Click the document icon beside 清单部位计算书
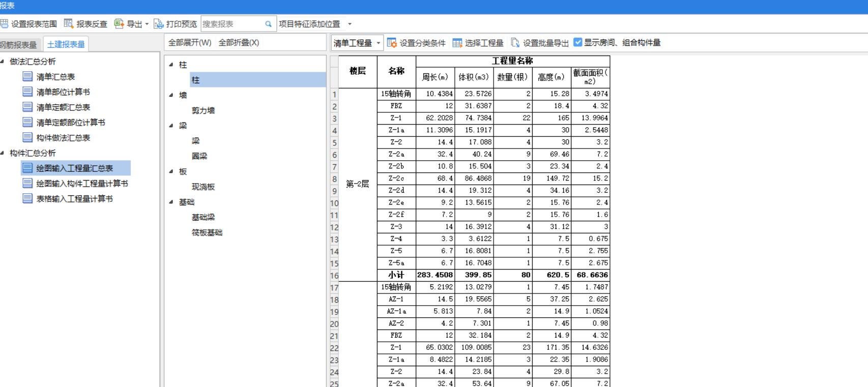 point(27,92)
